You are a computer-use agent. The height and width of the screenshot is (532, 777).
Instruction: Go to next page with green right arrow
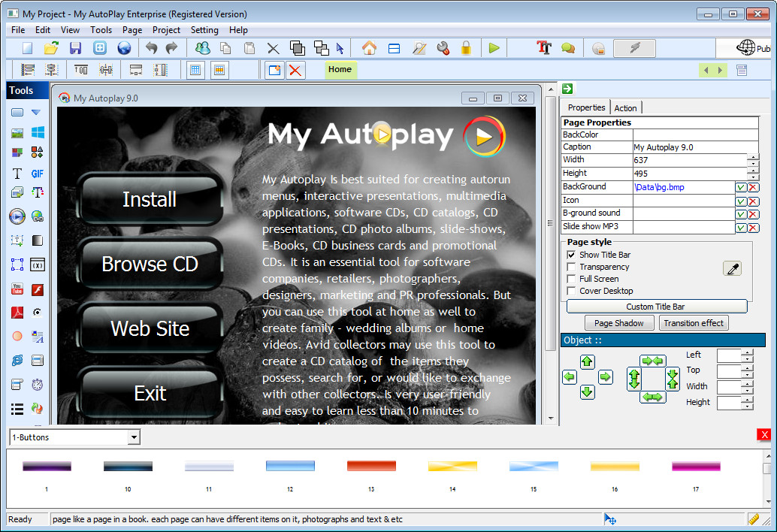coord(720,71)
